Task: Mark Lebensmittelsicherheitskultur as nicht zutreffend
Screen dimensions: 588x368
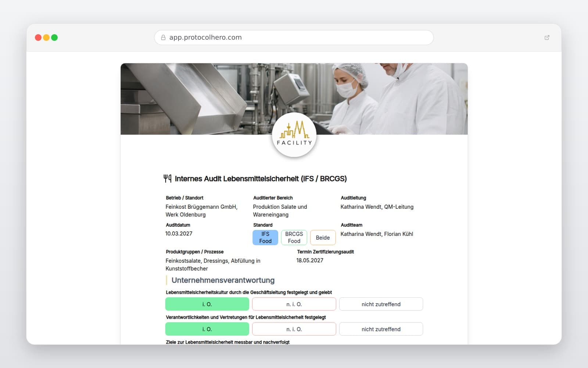Action: click(x=381, y=304)
